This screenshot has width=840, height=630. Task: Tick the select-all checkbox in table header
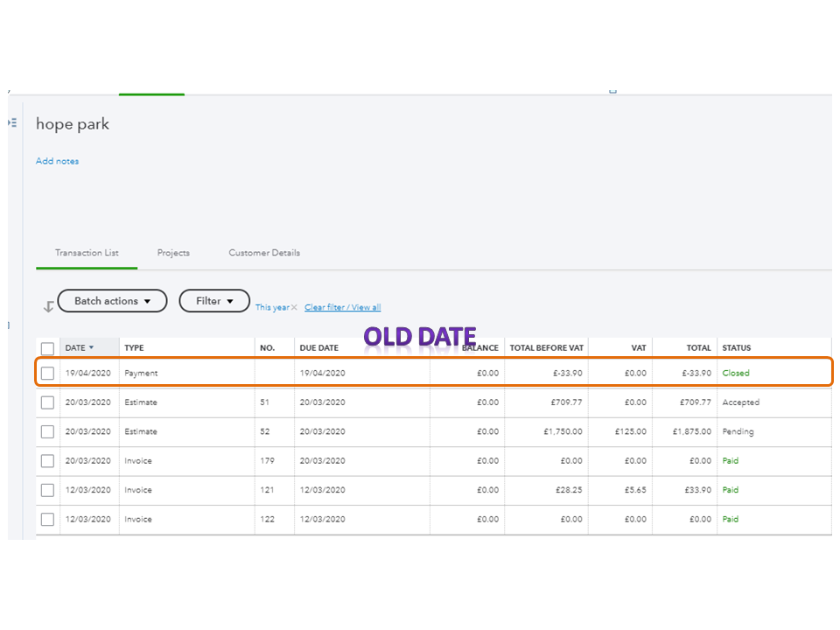pos(47,348)
